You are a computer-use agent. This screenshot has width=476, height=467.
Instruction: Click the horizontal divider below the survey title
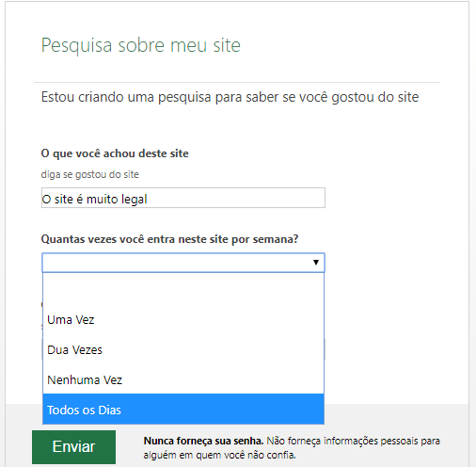coord(237,83)
